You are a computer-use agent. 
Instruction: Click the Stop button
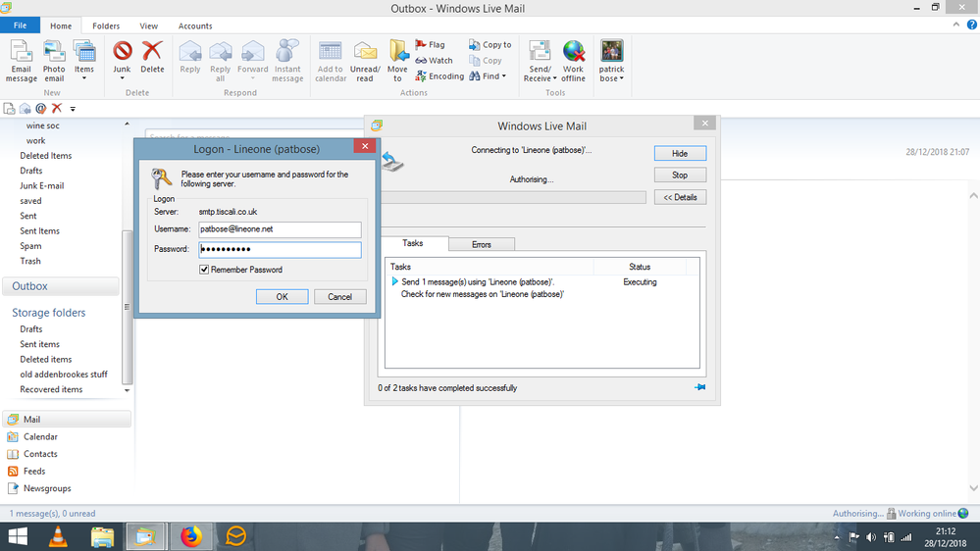click(x=679, y=175)
